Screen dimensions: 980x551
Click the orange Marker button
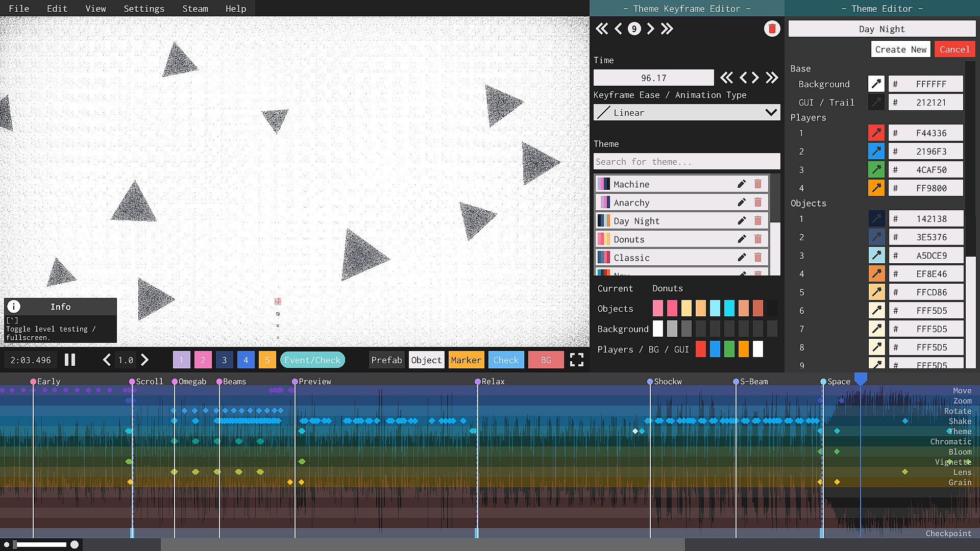pos(465,360)
